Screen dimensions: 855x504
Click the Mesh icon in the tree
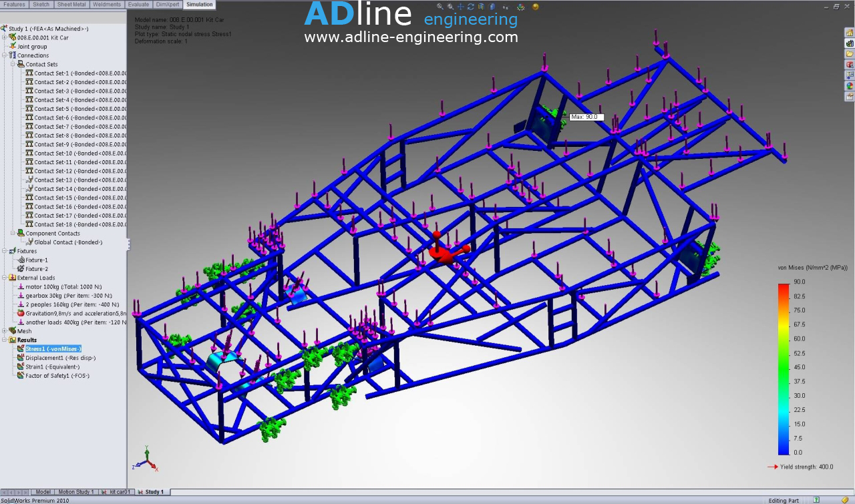coord(13,330)
